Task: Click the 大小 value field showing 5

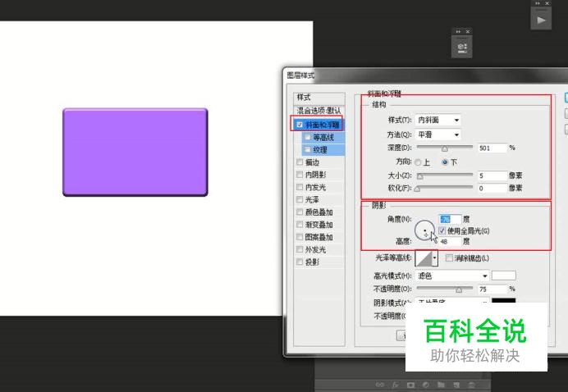Action: [x=492, y=176]
